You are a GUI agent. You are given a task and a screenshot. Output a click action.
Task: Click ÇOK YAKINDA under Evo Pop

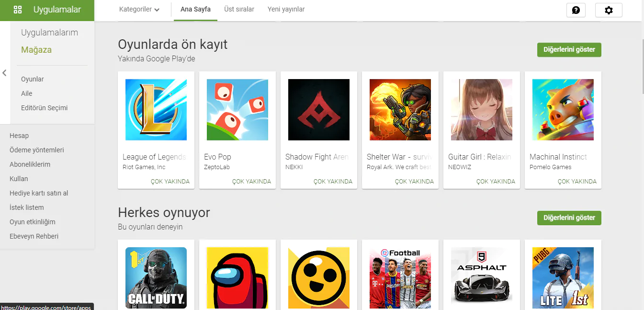pos(251,182)
